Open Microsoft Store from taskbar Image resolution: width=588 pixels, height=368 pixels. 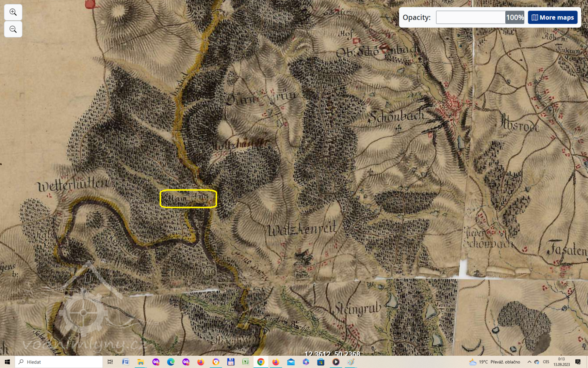321,362
